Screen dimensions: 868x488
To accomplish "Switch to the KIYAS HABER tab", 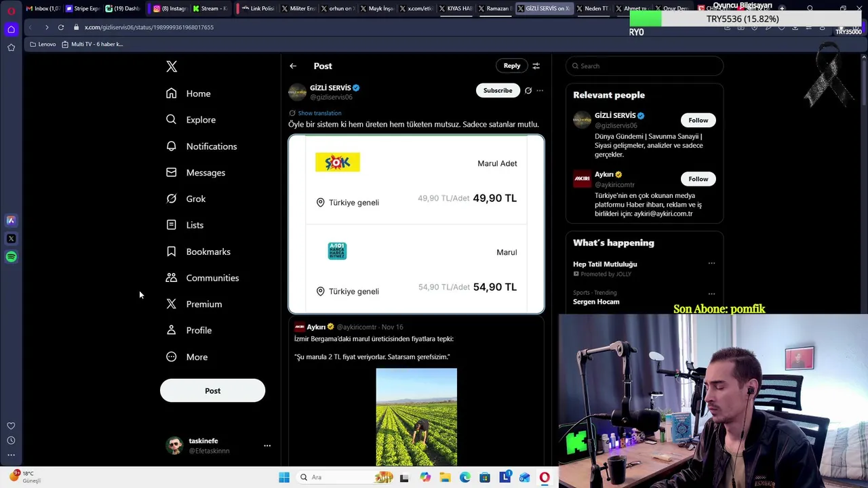I will click(x=455, y=8).
